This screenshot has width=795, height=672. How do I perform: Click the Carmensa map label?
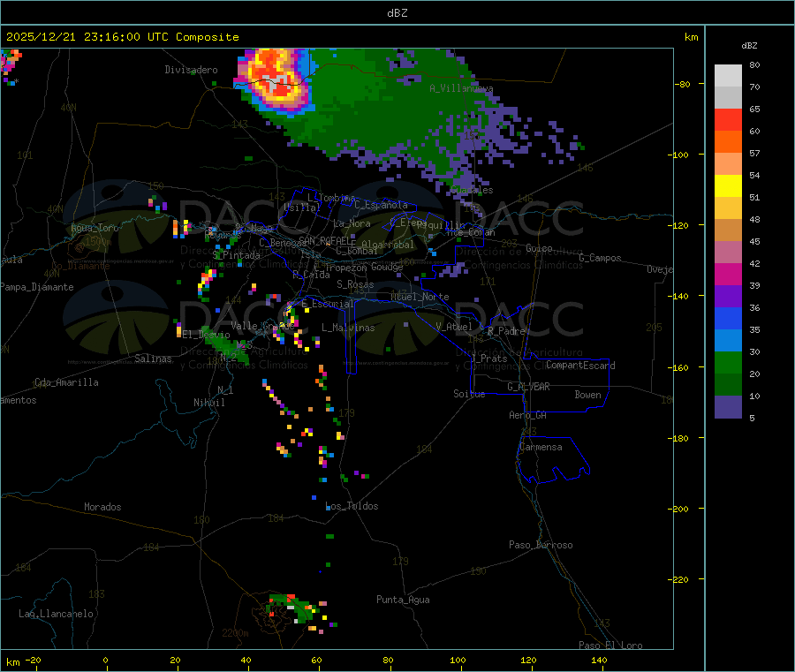coord(541,447)
